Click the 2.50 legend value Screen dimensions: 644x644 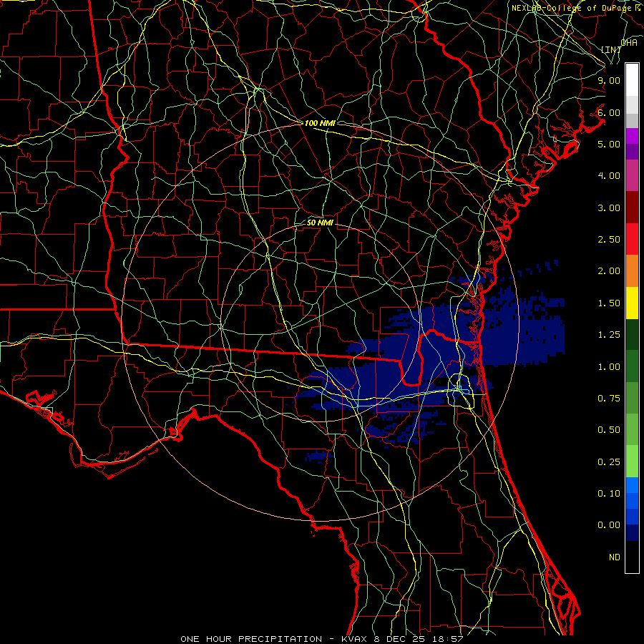click(609, 240)
